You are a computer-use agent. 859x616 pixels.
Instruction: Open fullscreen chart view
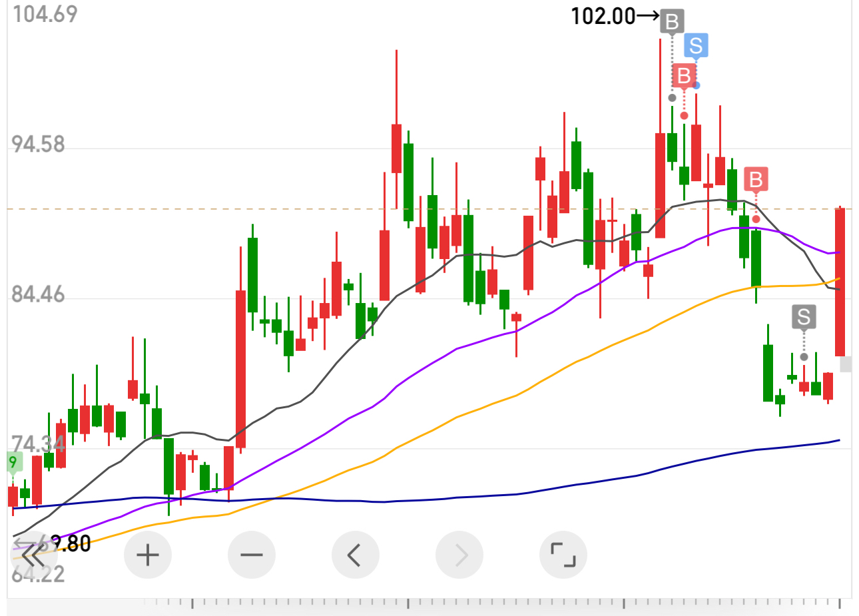point(563,555)
